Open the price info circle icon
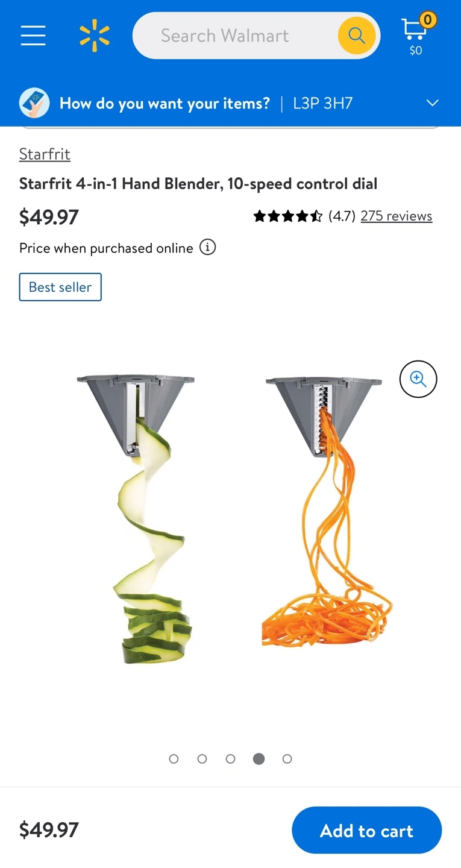This screenshot has height=868, width=461. point(207,248)
